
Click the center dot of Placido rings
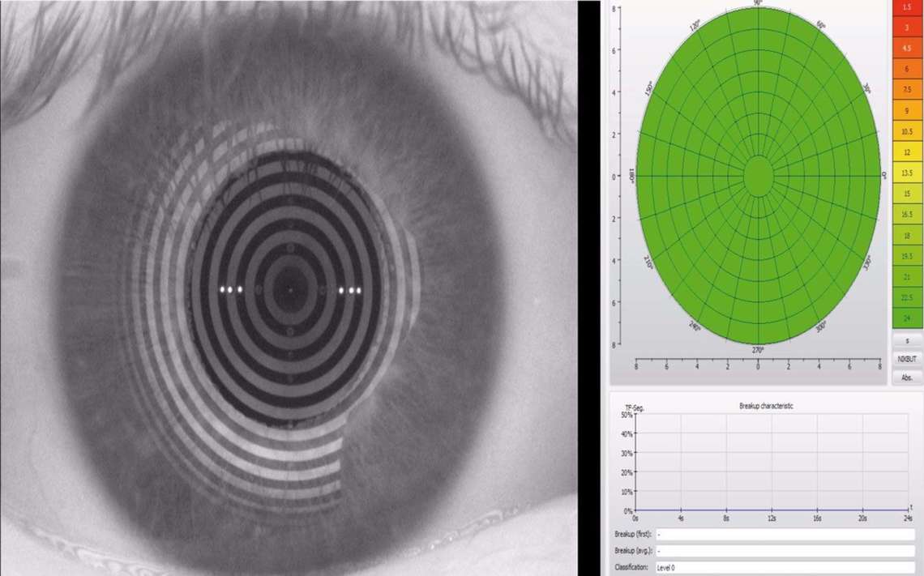click(290, 289)
